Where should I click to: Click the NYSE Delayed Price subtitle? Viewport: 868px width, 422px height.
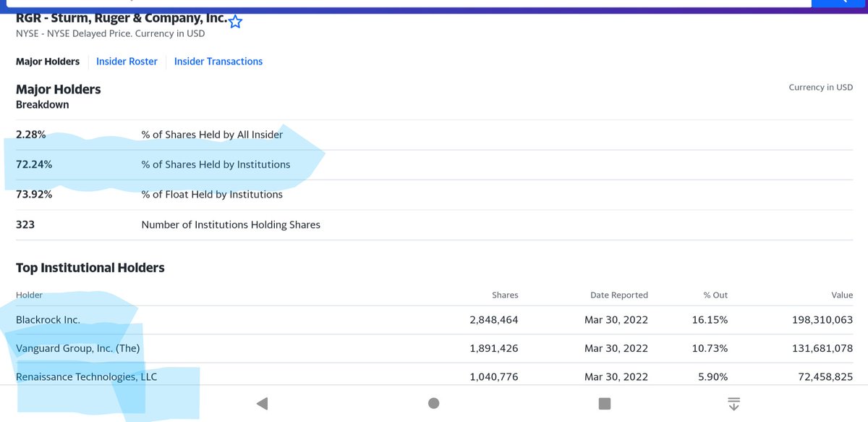tap(111, 33)
